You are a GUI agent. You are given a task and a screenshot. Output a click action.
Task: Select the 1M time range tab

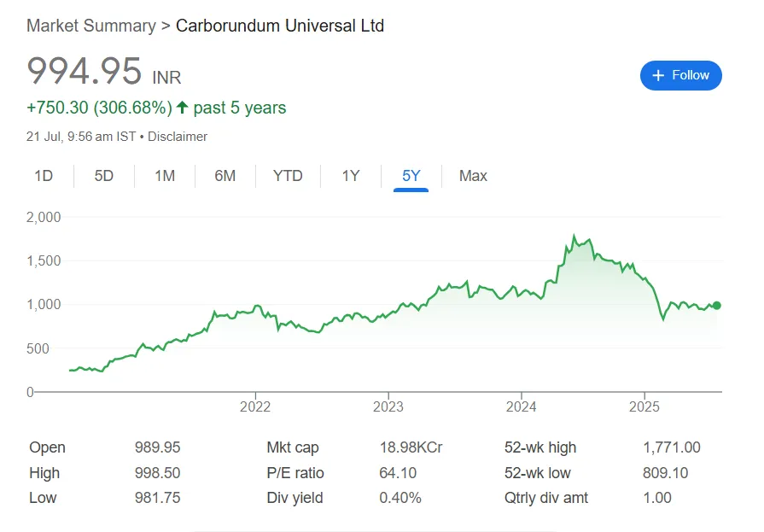click(165, 176)
